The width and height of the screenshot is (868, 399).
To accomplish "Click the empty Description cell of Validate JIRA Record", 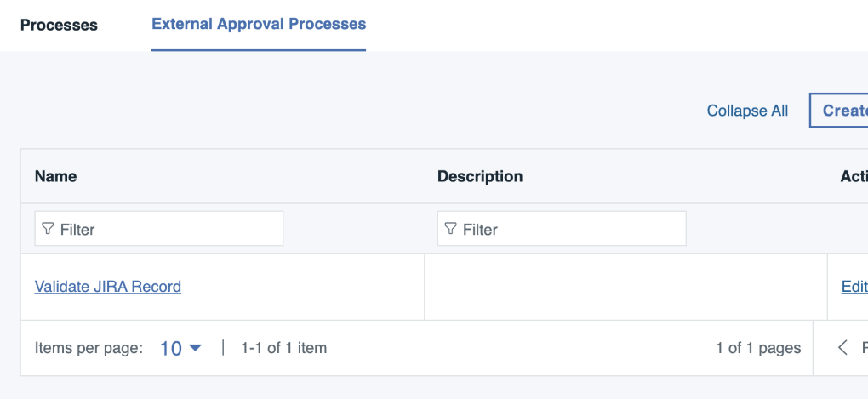I will coord(625,287).
